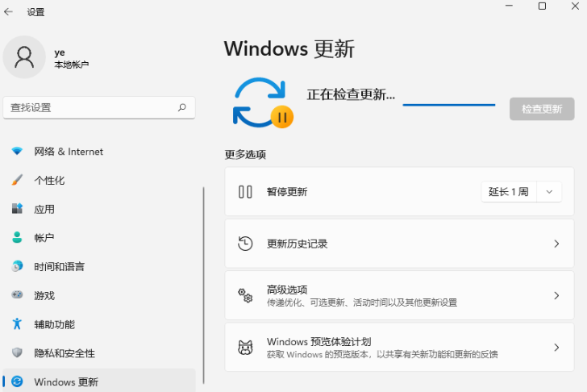Click the ye user name
The image size is (587, 392).
pyautogui.click(x=60, y=52)
